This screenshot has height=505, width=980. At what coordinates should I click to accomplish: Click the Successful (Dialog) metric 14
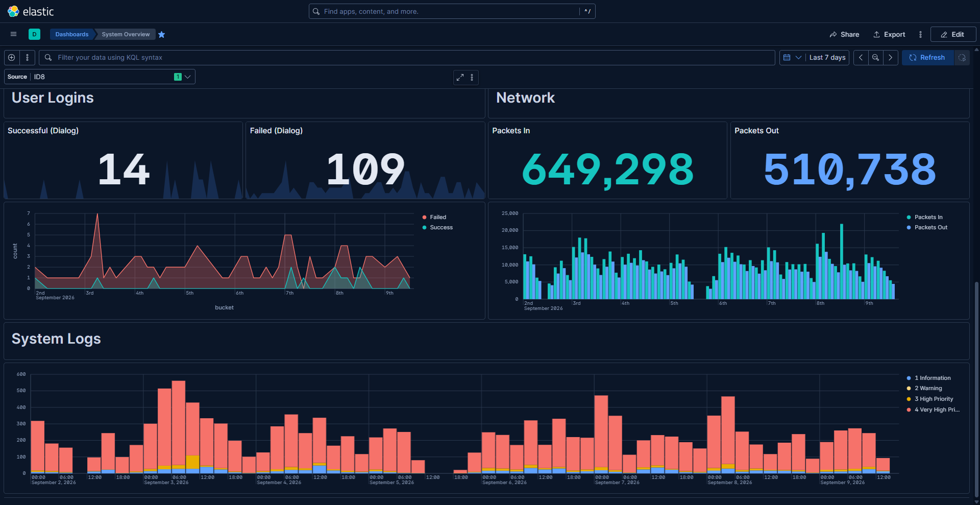point(124,169)
